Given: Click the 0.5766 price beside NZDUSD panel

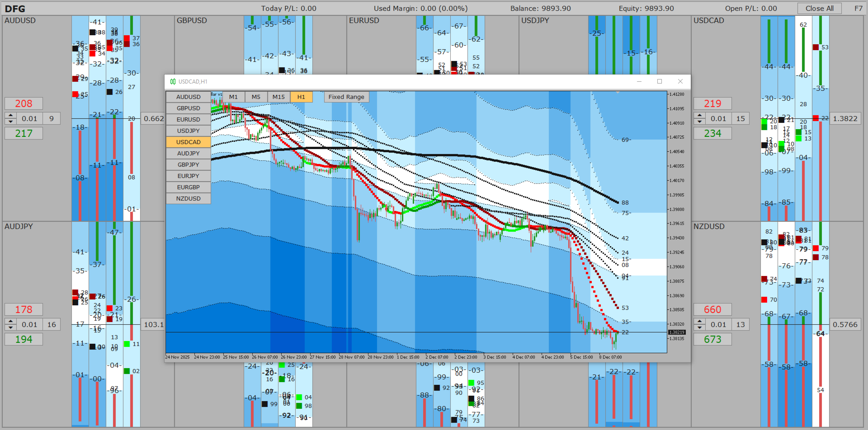Looking at the screenshot, I should (845, 324).
